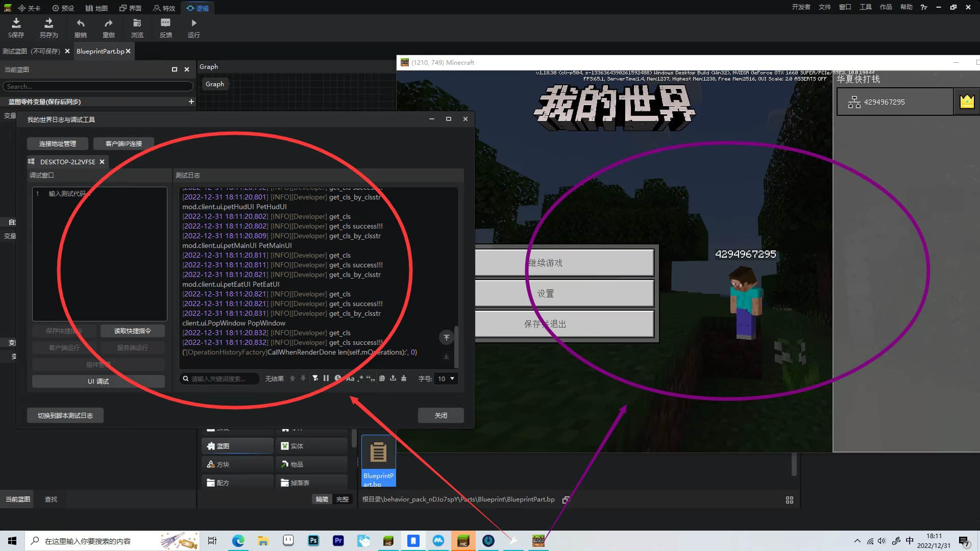Viewport: 980px width, 551px height.
Task: Toggle grid view icon in asset browser
Action: 790,500
